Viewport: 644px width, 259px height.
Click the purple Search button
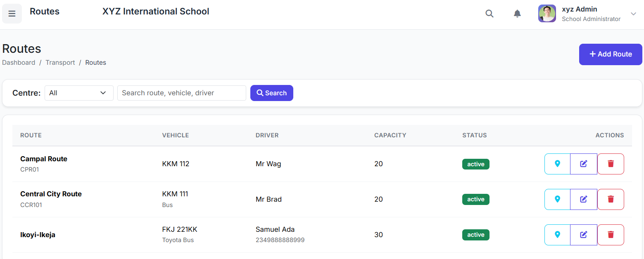tap(272, 93)
